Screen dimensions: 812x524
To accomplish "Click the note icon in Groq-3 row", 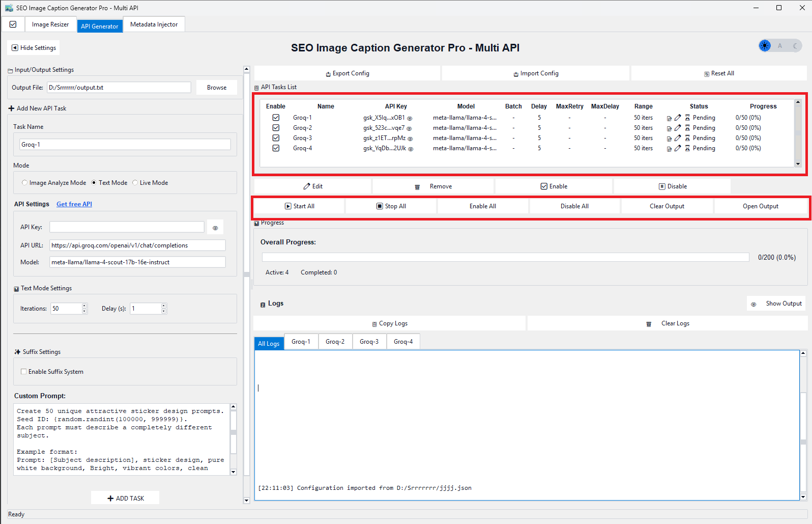I will [x=669, y=139].
